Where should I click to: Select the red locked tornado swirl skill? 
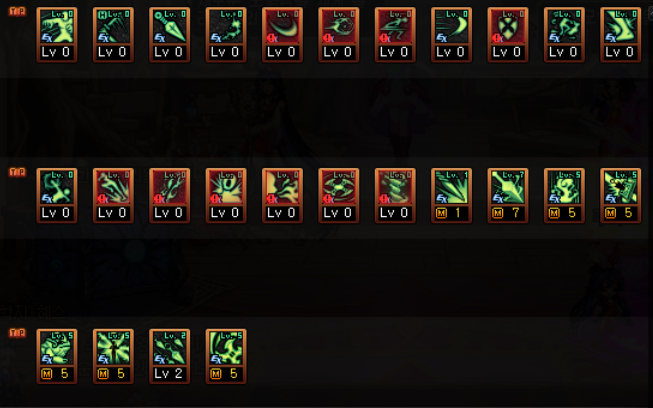point(395,196)
